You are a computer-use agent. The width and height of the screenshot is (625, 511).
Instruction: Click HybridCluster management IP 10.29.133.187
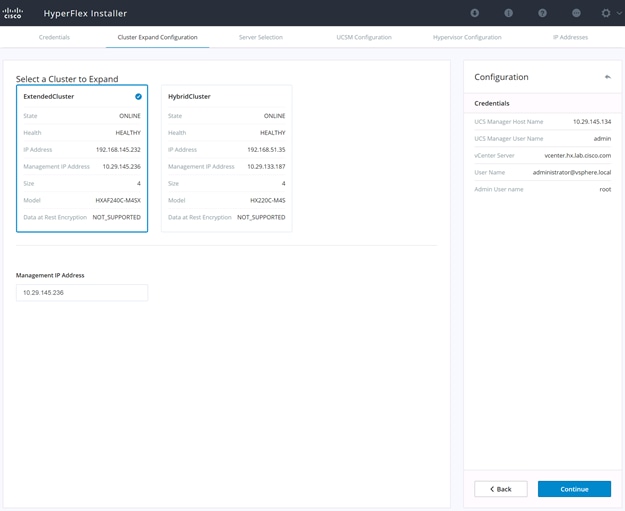266,167
